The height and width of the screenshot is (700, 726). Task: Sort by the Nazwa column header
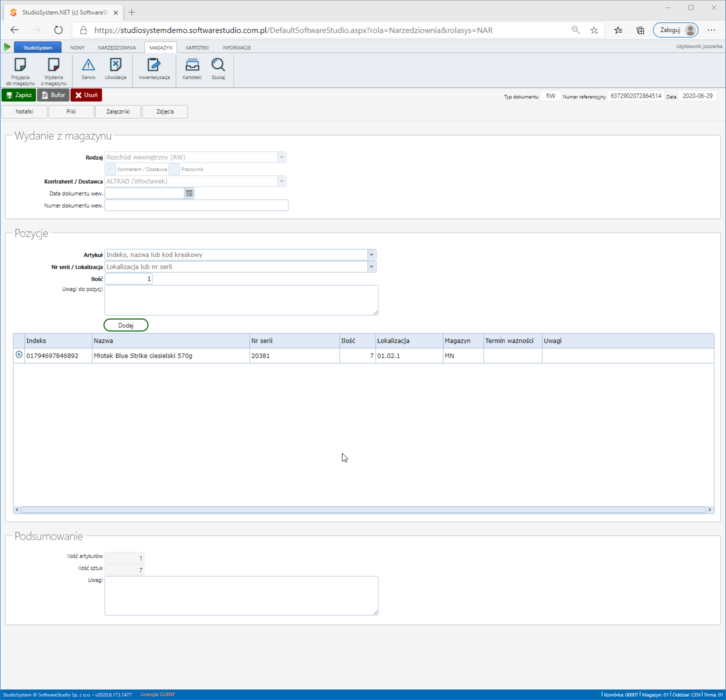(170, 341)
